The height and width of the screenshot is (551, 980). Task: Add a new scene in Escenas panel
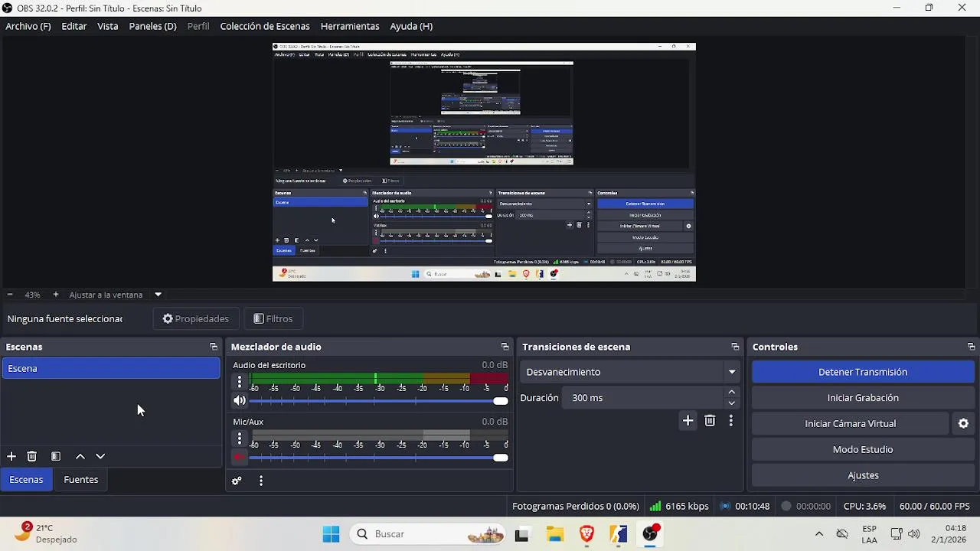click(11, 456)
